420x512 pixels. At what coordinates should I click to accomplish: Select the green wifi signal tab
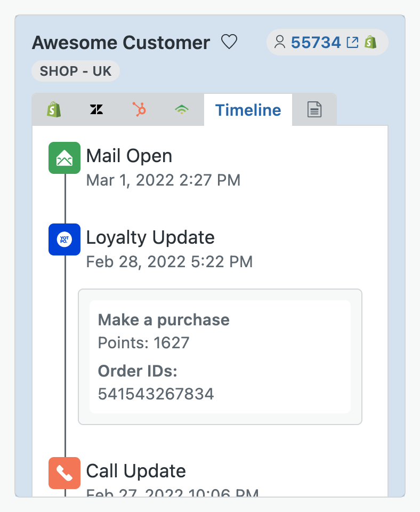[182, 109]
